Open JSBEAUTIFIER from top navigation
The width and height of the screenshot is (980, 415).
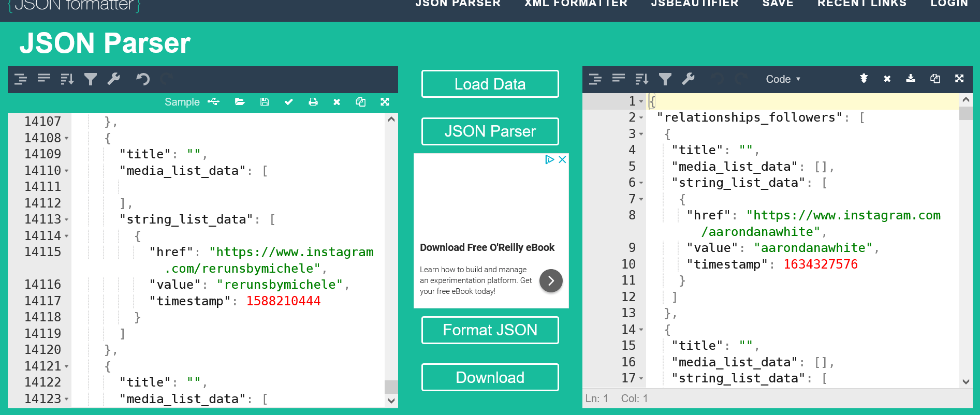point(695,3)
